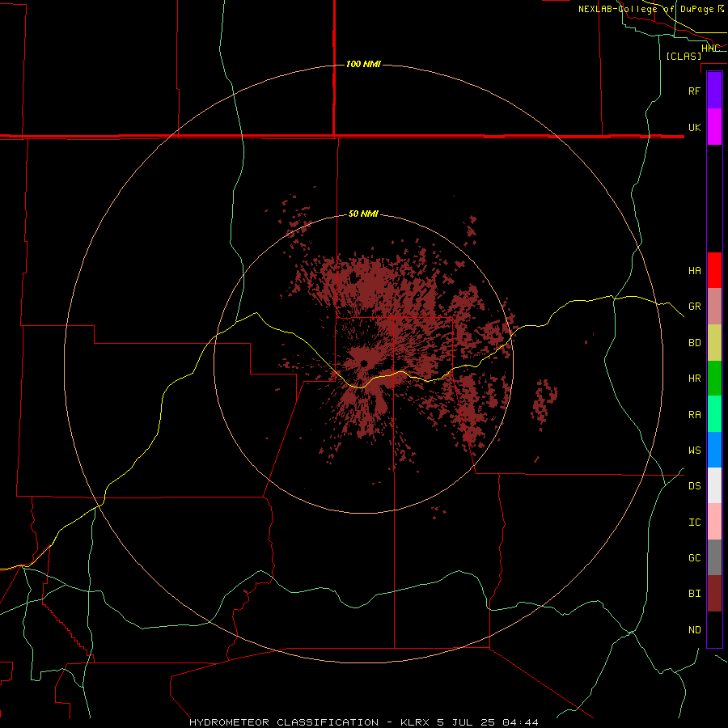Click the Hydrometeor Classification KLRX title caption
The height and width of the screenshot is (728, 728).
363,722
